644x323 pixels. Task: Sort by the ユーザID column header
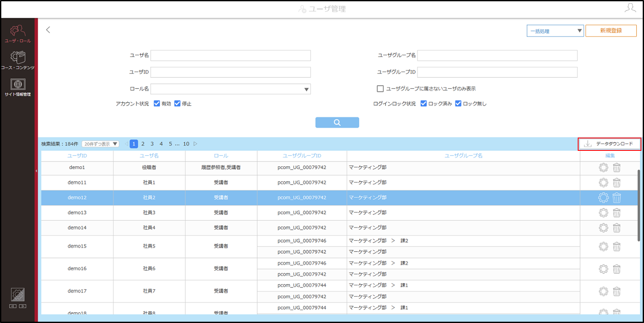[77, 156]
